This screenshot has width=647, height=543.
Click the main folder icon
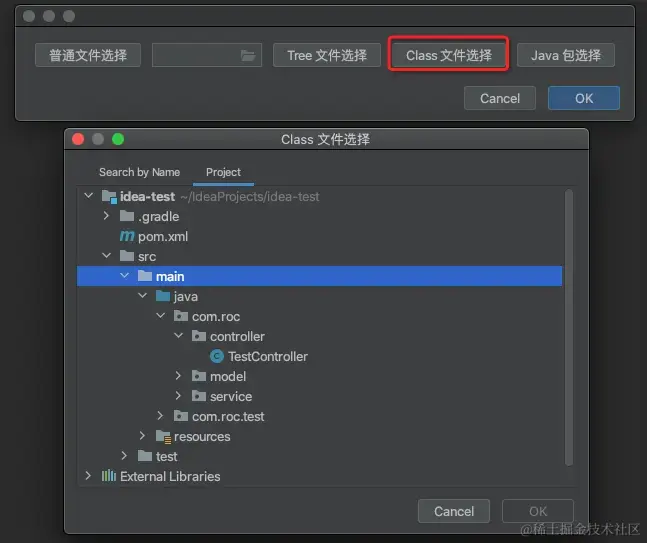[145, 276]
